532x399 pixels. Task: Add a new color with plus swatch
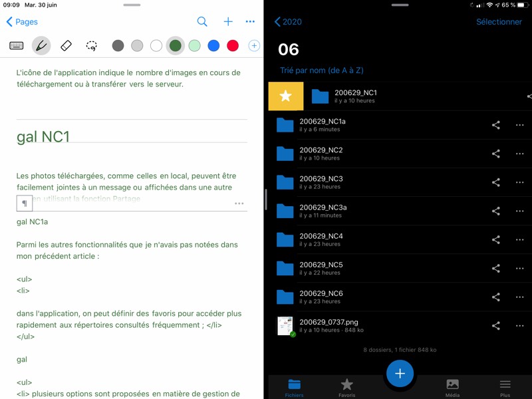[254, 46]
